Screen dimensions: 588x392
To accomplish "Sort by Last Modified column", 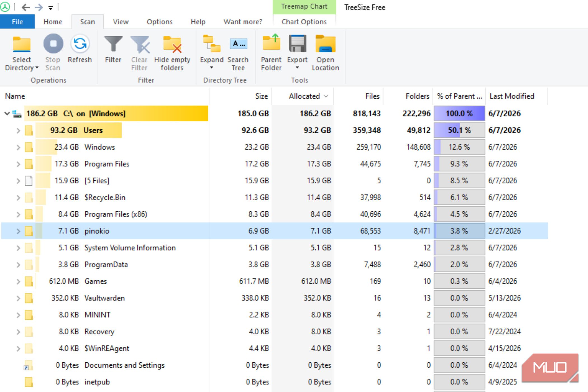I will coord(517,96).
